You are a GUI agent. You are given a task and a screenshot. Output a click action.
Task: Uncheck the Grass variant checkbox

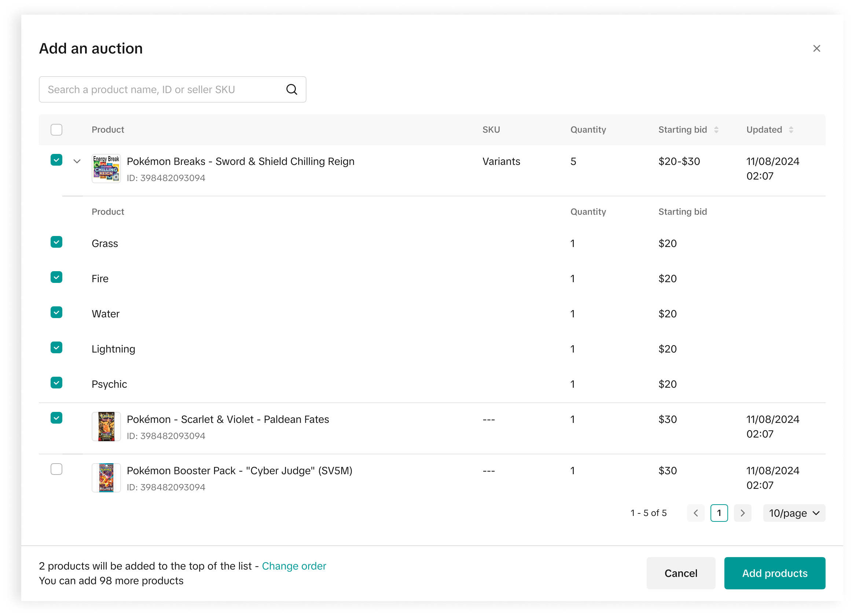56,242
